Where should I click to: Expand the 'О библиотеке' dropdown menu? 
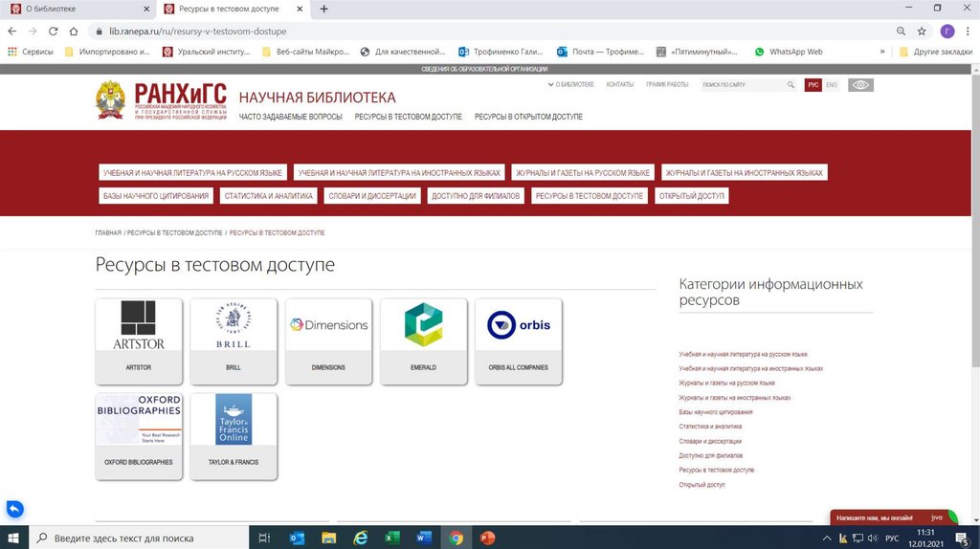pos(571,84)
